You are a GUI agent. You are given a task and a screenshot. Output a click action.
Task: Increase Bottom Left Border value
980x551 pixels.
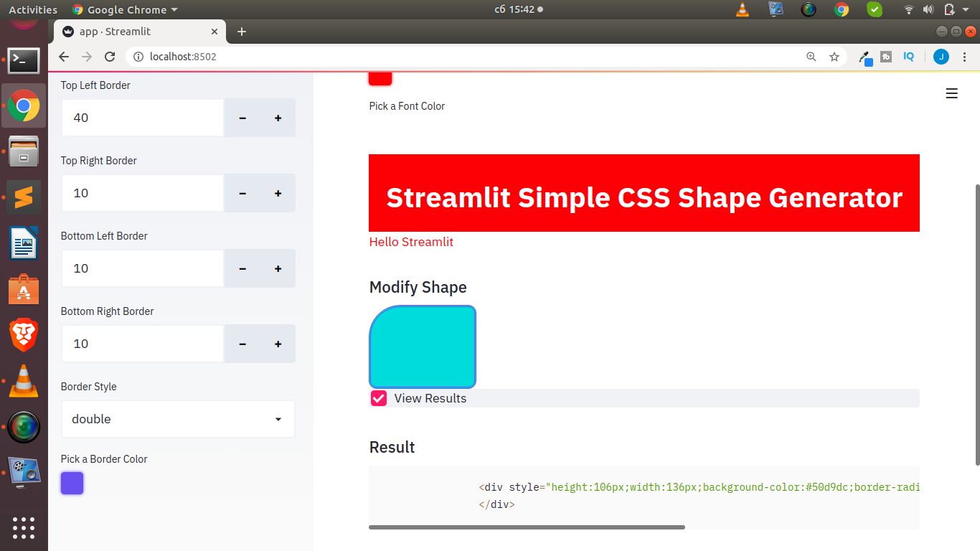[278, 268]
